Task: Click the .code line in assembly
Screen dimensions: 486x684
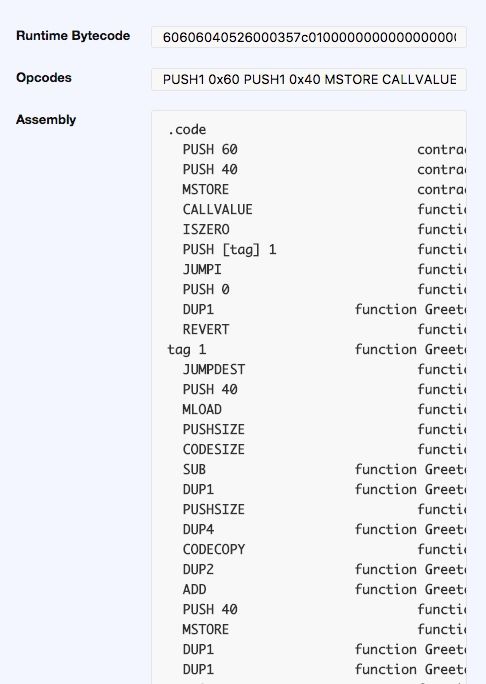Action: 187,130
